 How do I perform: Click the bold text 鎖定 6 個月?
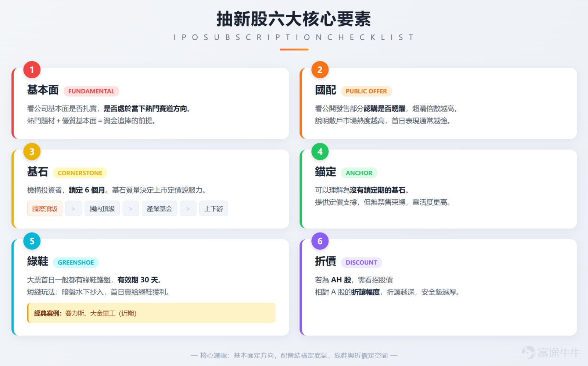(87, 190)
